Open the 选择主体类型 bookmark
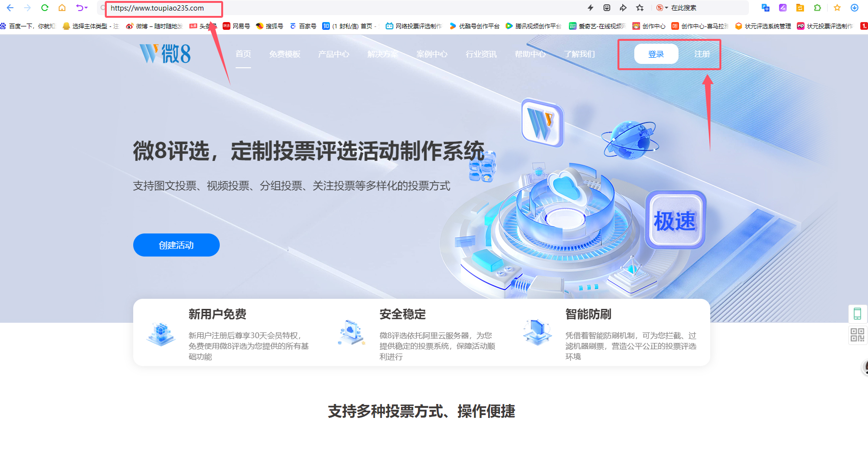 pyautogui.click(x=90, y=26)
